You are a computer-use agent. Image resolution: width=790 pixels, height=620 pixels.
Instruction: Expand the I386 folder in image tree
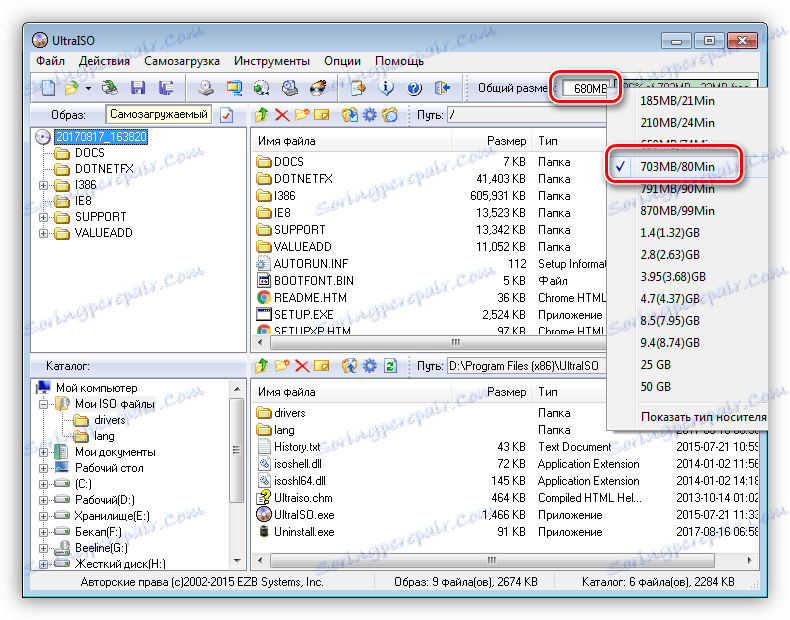[x=44, y=185]
